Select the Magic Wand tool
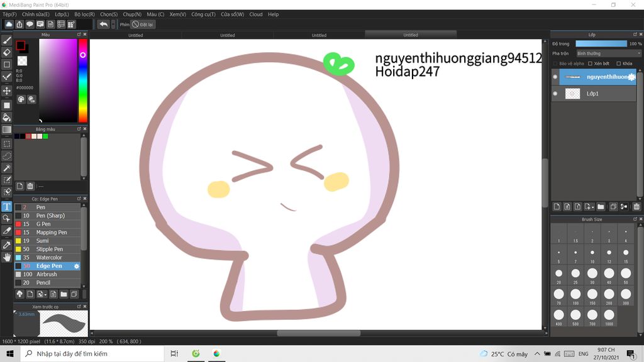644x362 pixels. click(6, 168)
